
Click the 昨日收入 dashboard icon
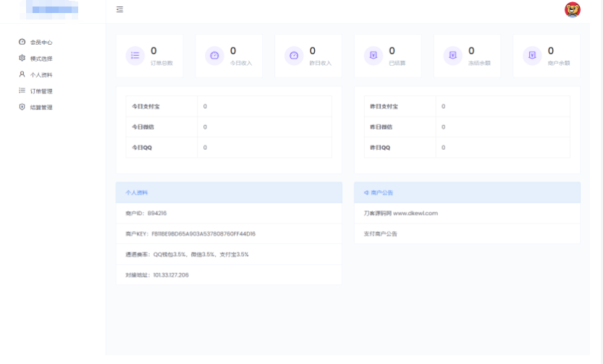pos(294,56)
